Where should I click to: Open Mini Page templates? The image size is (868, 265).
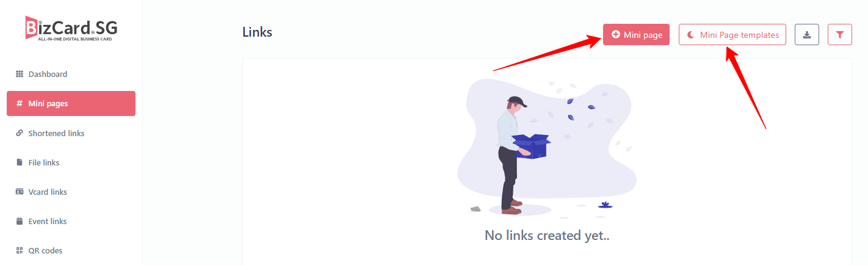click(732, 35)
